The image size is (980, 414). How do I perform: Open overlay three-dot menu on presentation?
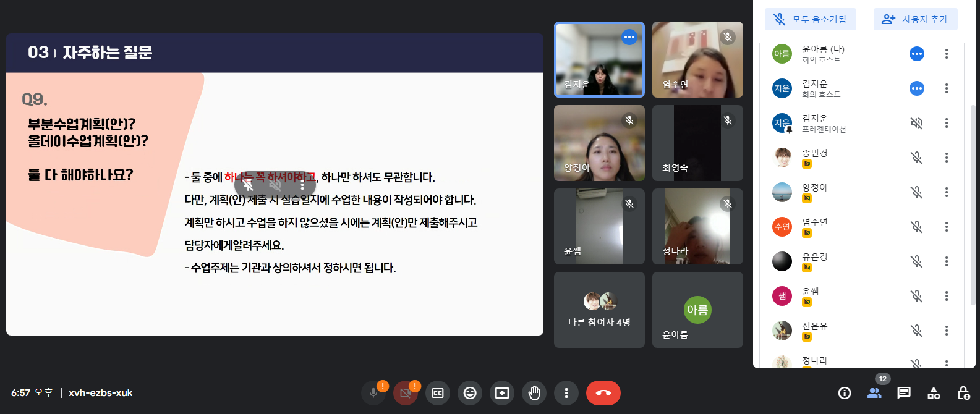(302, 185)
